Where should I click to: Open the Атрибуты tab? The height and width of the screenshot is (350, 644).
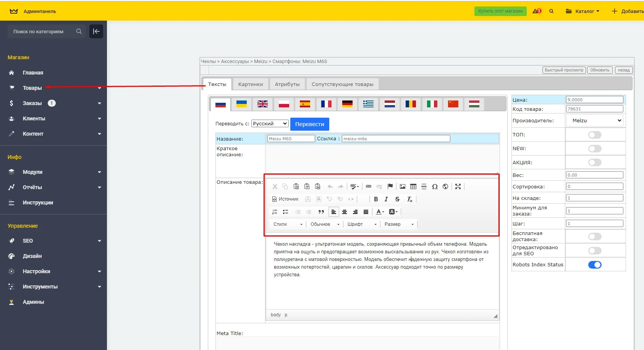coord(287,84)
